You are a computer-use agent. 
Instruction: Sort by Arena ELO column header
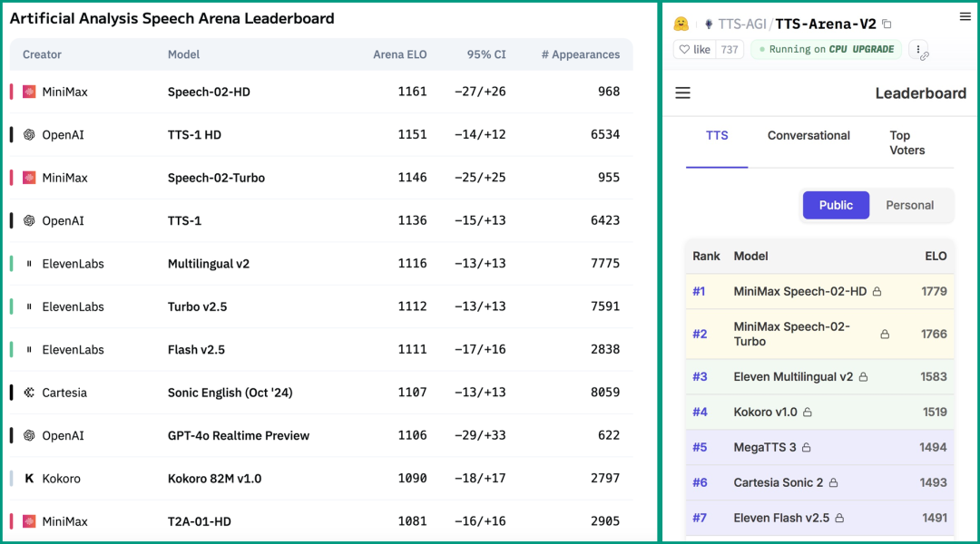pos(400,55)
